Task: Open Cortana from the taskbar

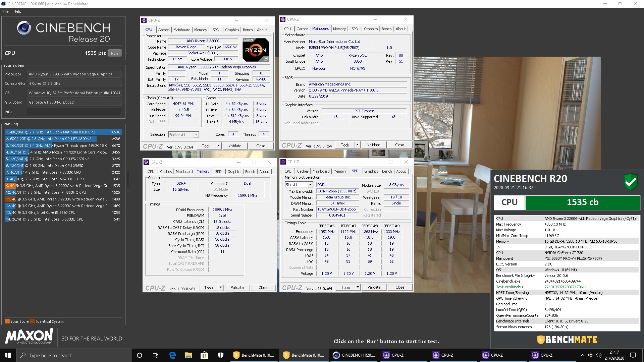Action: [x=140, y=355]
